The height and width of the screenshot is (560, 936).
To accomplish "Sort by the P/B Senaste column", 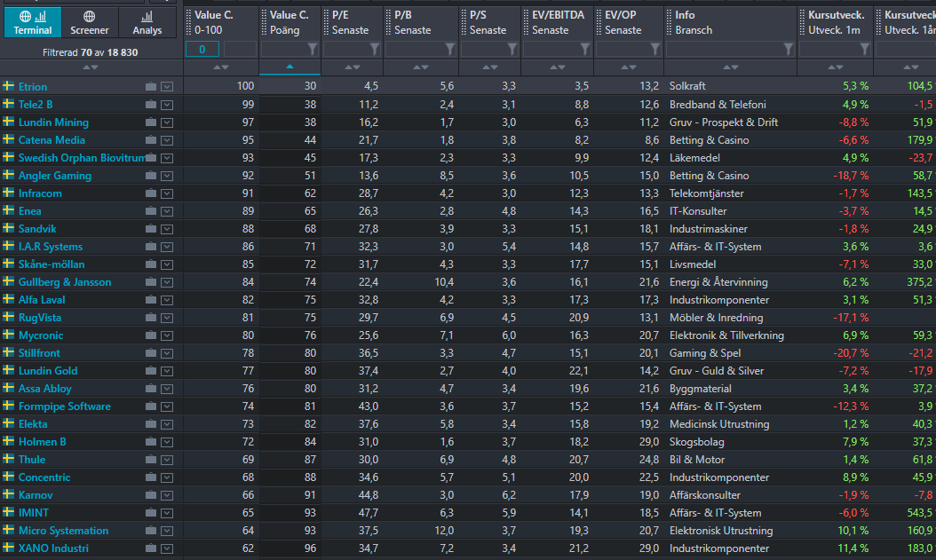I will (421, 67).
